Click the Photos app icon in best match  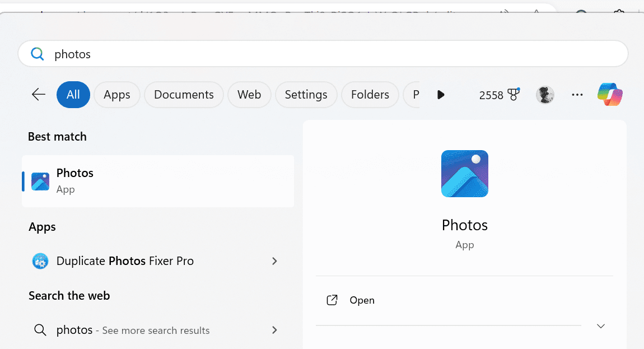40,182
